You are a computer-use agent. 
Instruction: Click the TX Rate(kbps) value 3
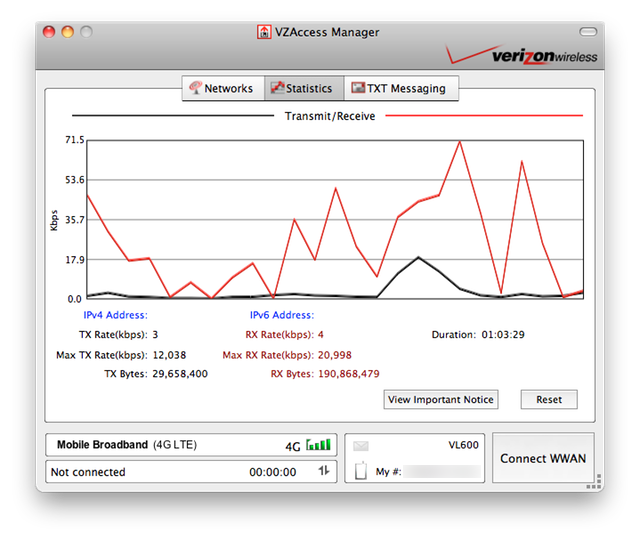pyautogui.click(x=155, y=334)
